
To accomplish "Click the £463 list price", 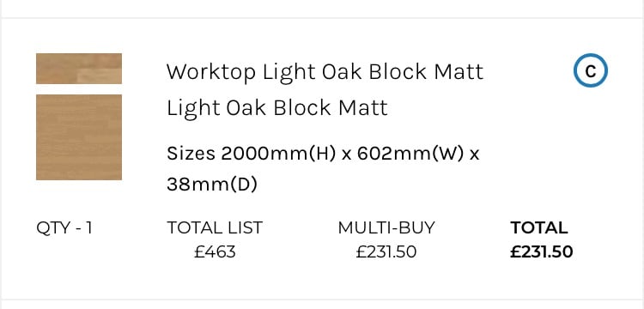I will click(x=215, y=252).
